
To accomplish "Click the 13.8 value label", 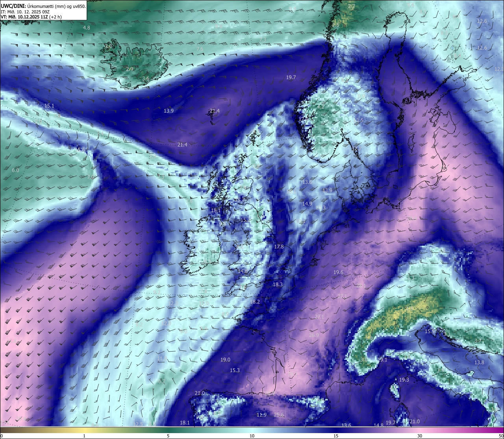I will point(479,362).
